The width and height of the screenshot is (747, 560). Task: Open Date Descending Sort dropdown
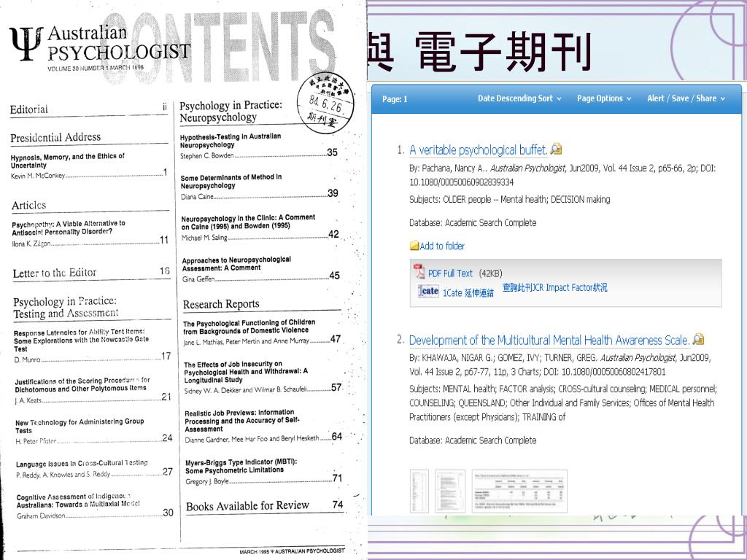pyautogui.click(x=519, y=98)
